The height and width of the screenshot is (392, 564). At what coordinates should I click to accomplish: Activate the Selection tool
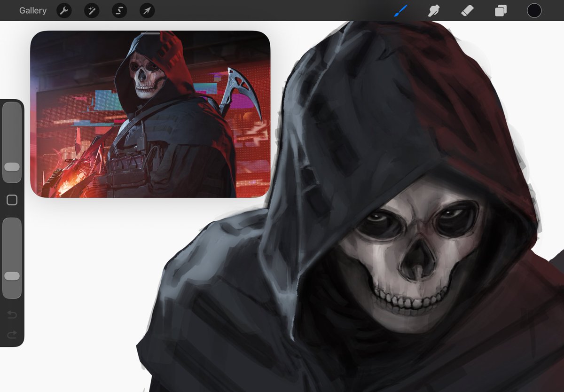pyautogui.click(x=119, y=10)
